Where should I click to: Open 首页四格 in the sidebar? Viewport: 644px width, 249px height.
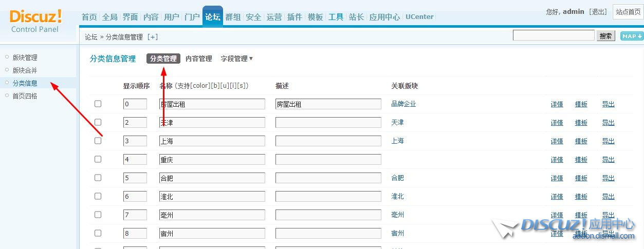point(25,96)
